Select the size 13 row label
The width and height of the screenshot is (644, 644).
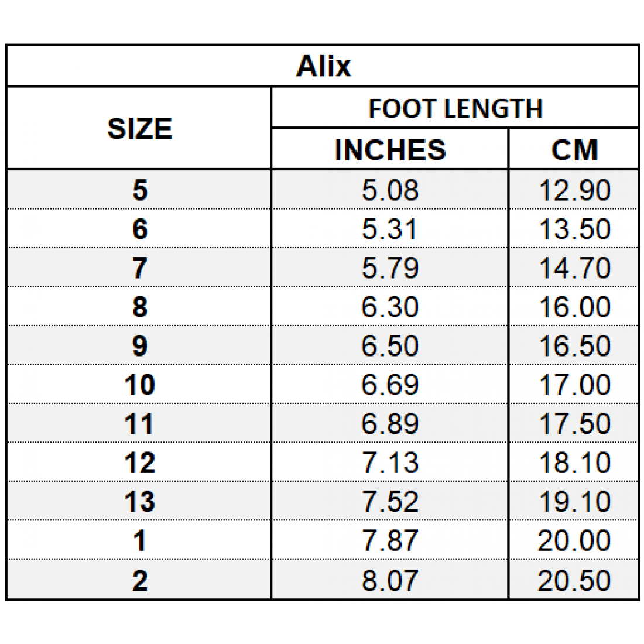[139, 502]
